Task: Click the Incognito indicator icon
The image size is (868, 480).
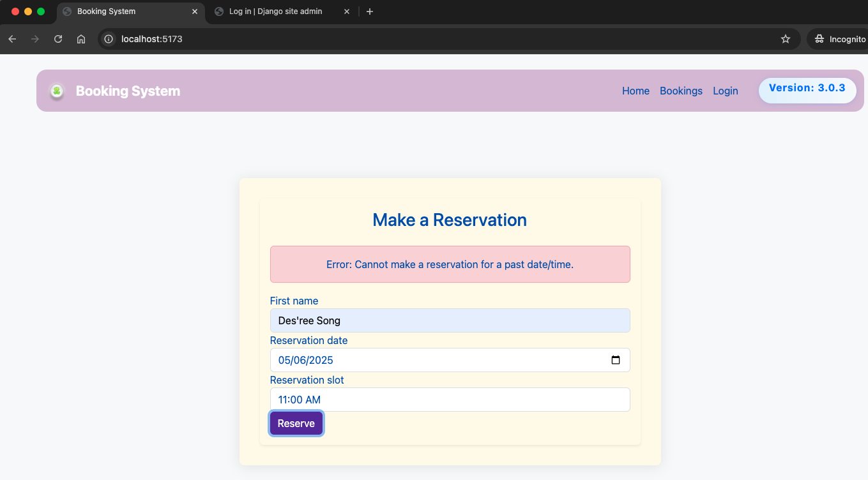Action: 819,39
